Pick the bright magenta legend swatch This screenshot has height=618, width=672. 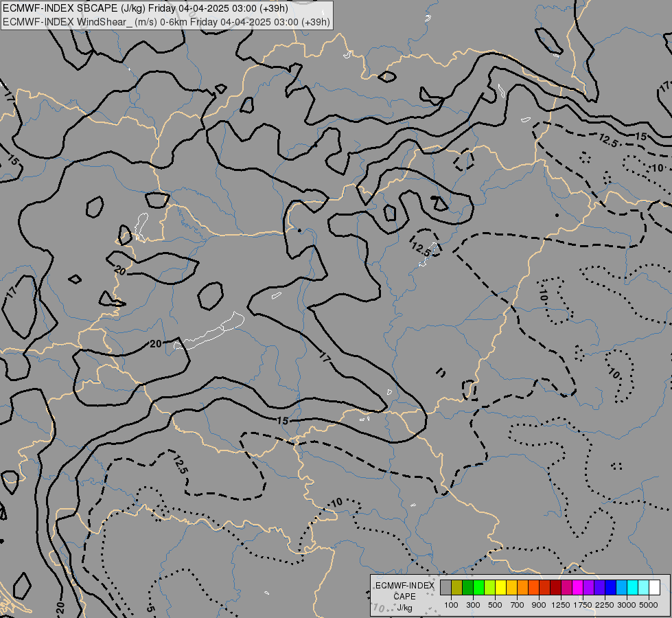tap(577, 588)
